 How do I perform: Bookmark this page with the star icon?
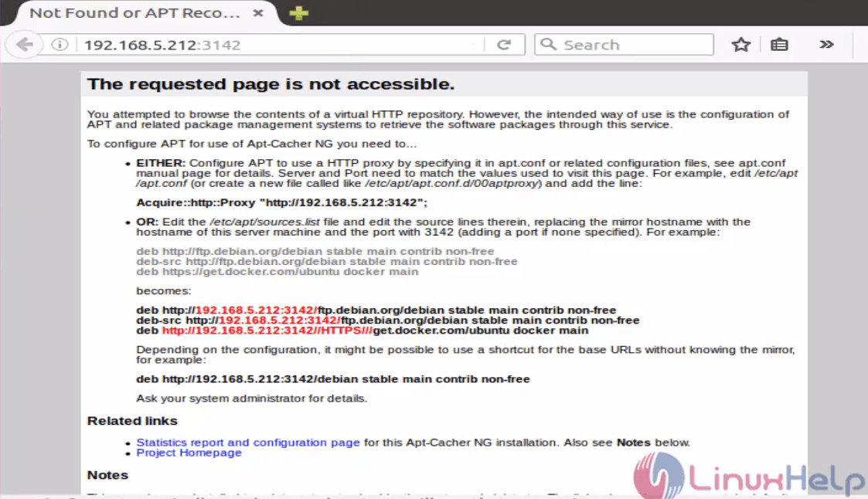point(740,44)
